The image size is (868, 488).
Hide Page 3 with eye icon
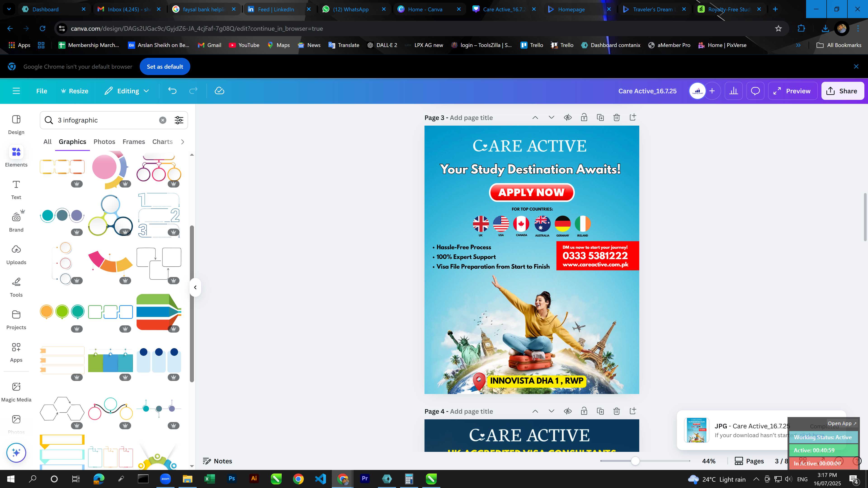tap(568, 117)
